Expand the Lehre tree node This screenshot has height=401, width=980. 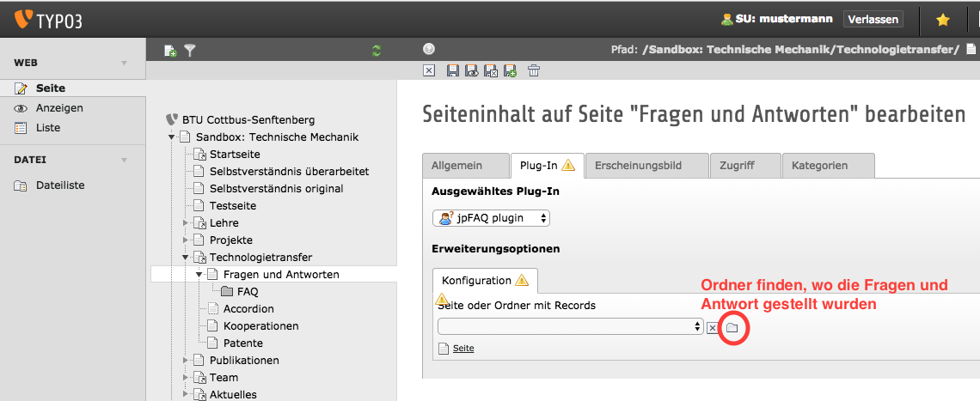[x=185, y=223]
